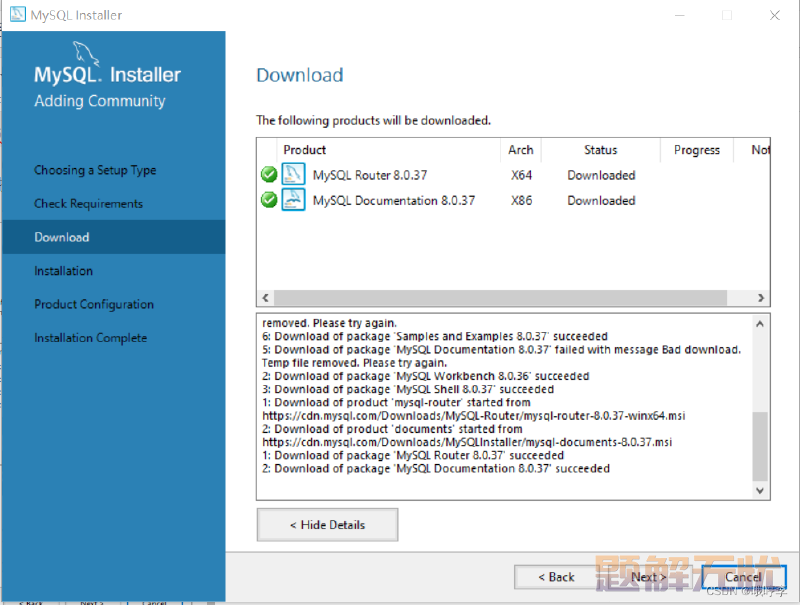The image size is (800, 605).
Task: Close the MySQL Installer window
Action: 774,15
